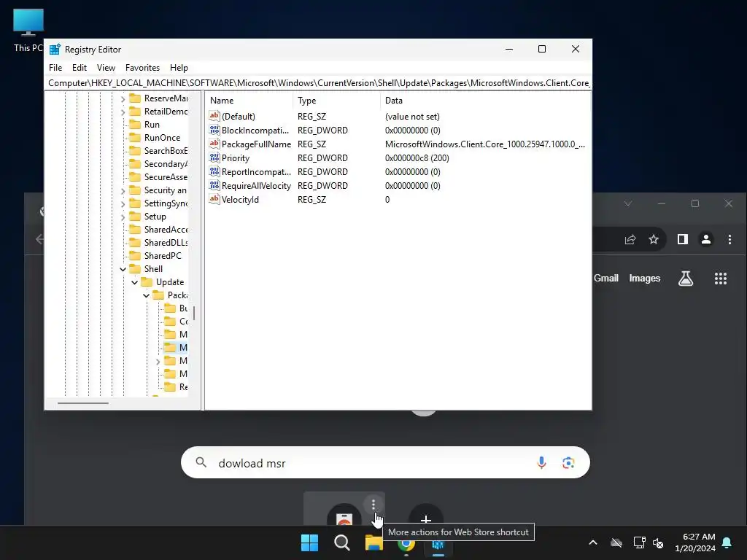The width and height of the screenshot is (747, 560).
Task: Select the SharedAccess key folder icon
Action: point(135,230)
